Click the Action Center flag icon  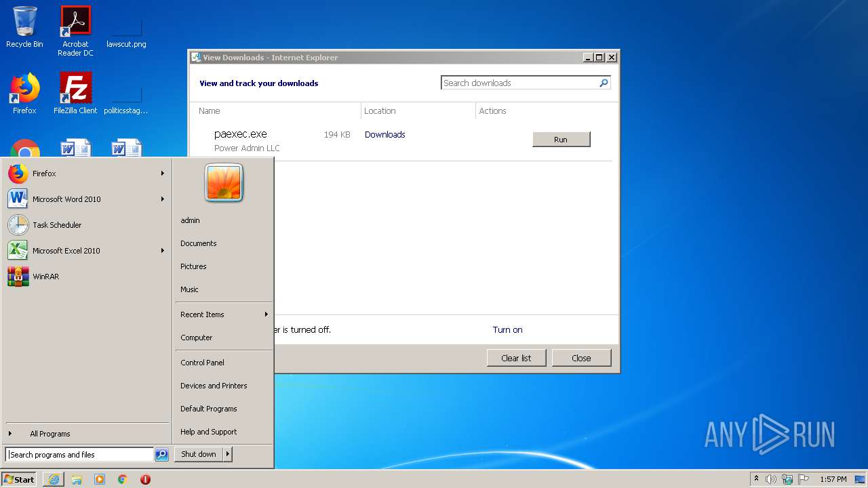(x=804, y=479)
